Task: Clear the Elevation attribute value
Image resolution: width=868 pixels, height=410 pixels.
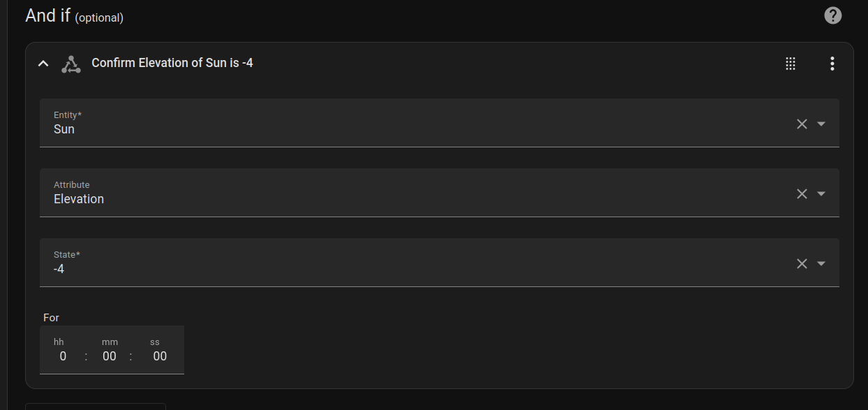Action: (x=802, y=193)
